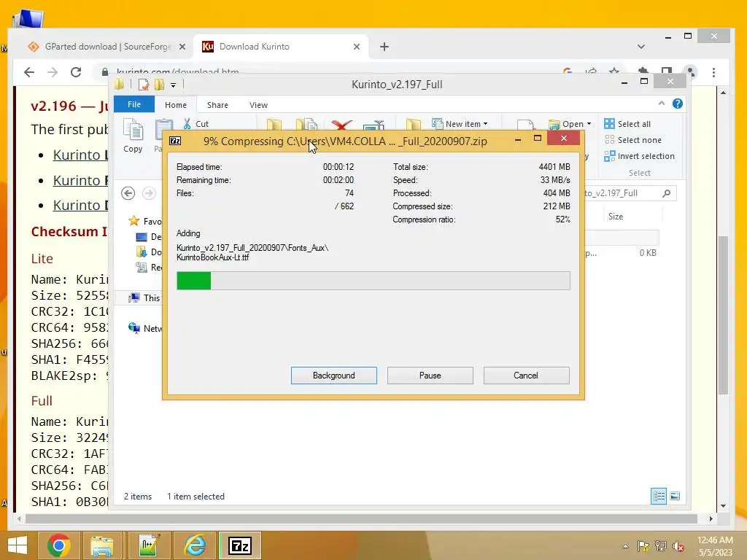This screenshot has height=560, width=747.
Task: Select This PC in the navigation pane
Action: pyautogui.click(x=145, y=297)
